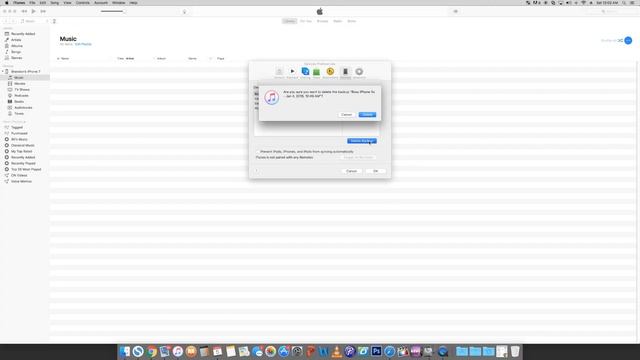Open Google Chrome from the Dock
The image size is (640, 360).
151,351
